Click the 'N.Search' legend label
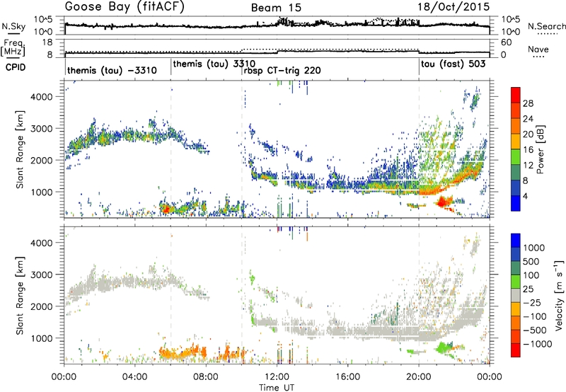The height and width of the screenshot is (392, 566). 546,26
